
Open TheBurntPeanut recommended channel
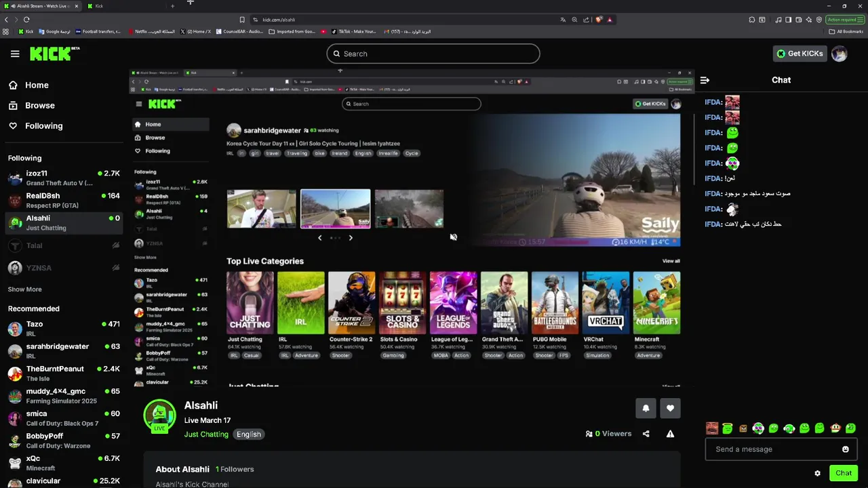coord(64,373)
